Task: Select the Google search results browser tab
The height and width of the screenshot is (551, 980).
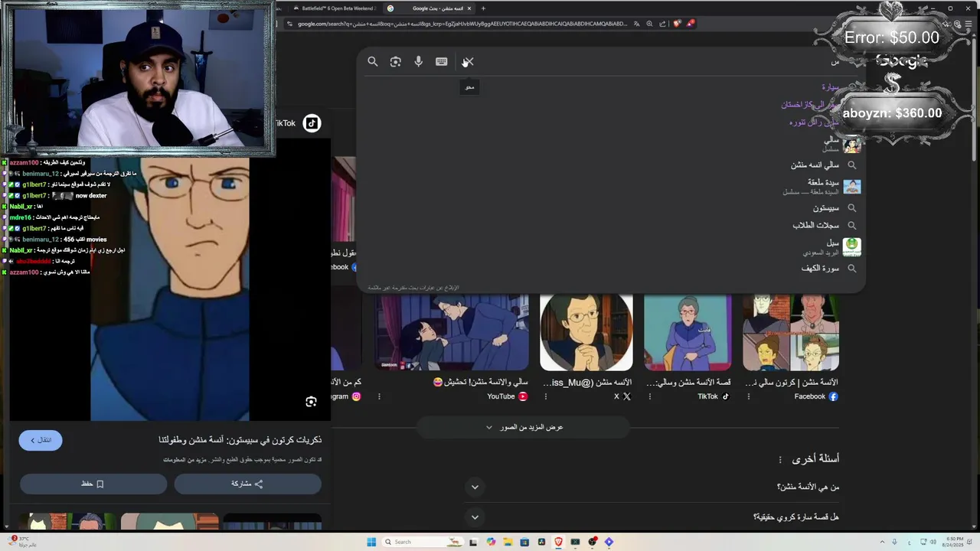Action: (429, 8)
